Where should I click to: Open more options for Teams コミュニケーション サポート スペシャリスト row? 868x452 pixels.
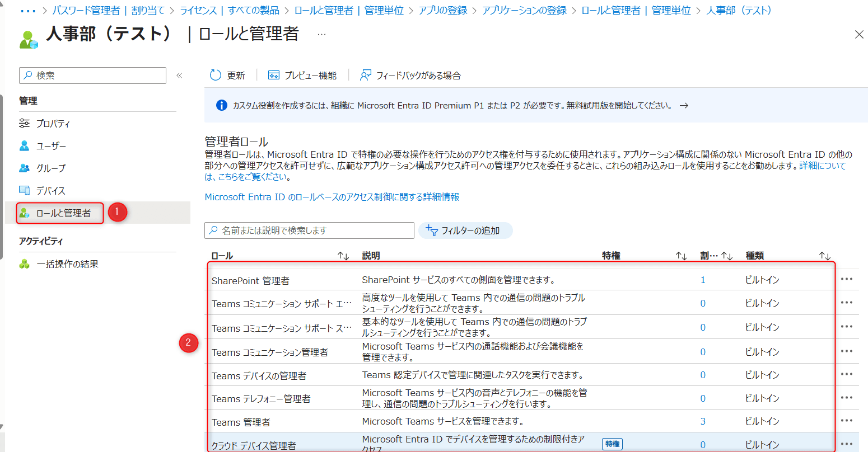tap(847, 327)
